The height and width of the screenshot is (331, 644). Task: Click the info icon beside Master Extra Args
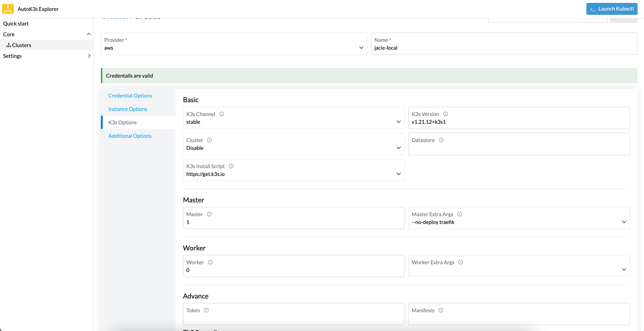(x=460, y=214)
